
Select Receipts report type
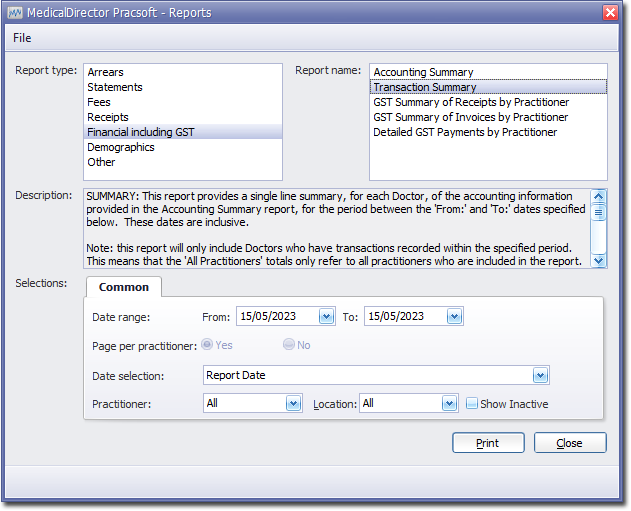click(x=108, y=117)
